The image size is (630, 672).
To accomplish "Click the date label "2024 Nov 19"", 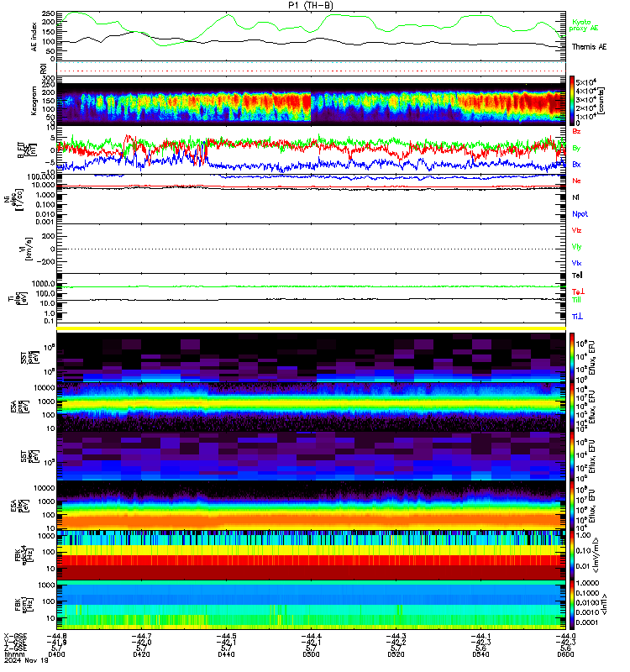I will point(26,660).
